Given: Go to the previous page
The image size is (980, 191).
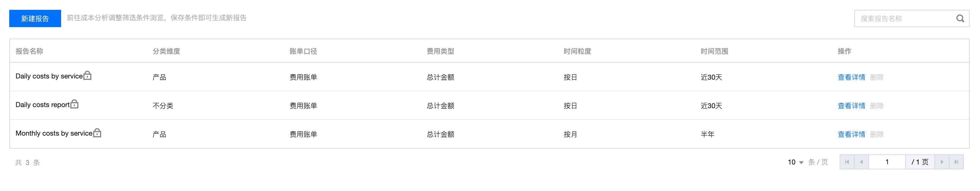Looking at the screenshot, I should pyautogui.click(x=861, y=162).
